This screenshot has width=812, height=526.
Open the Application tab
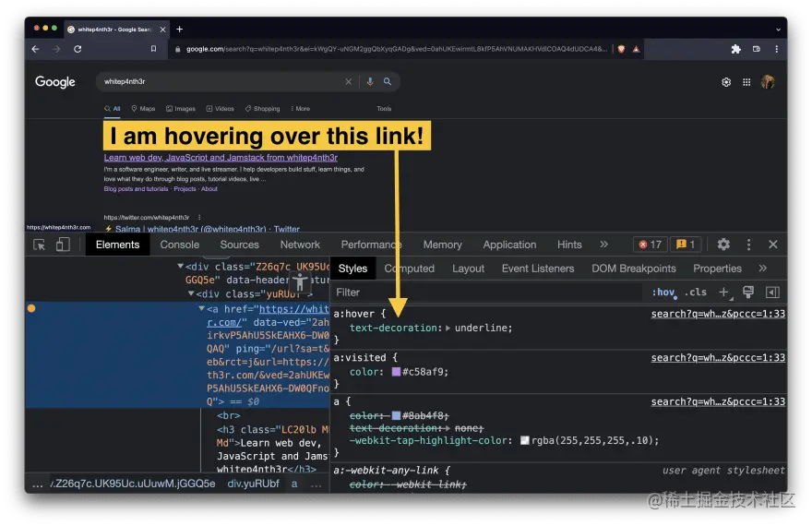pos(509,245)
